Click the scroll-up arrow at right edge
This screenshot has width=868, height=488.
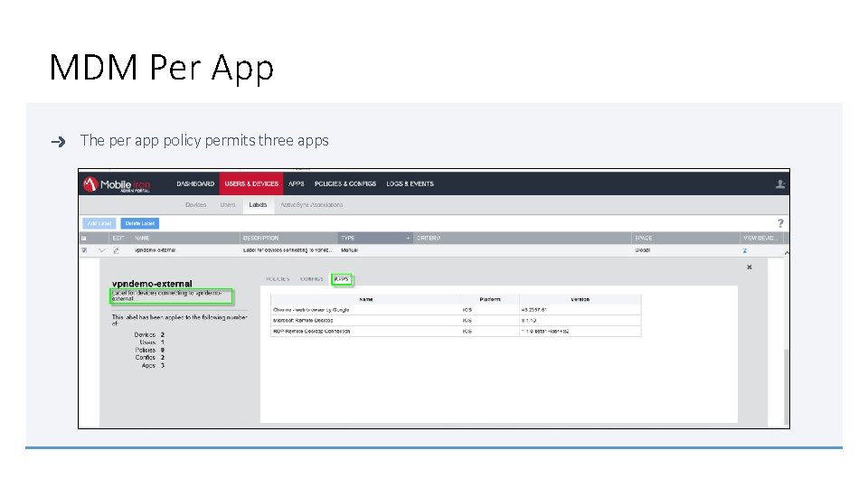point(786,253)
